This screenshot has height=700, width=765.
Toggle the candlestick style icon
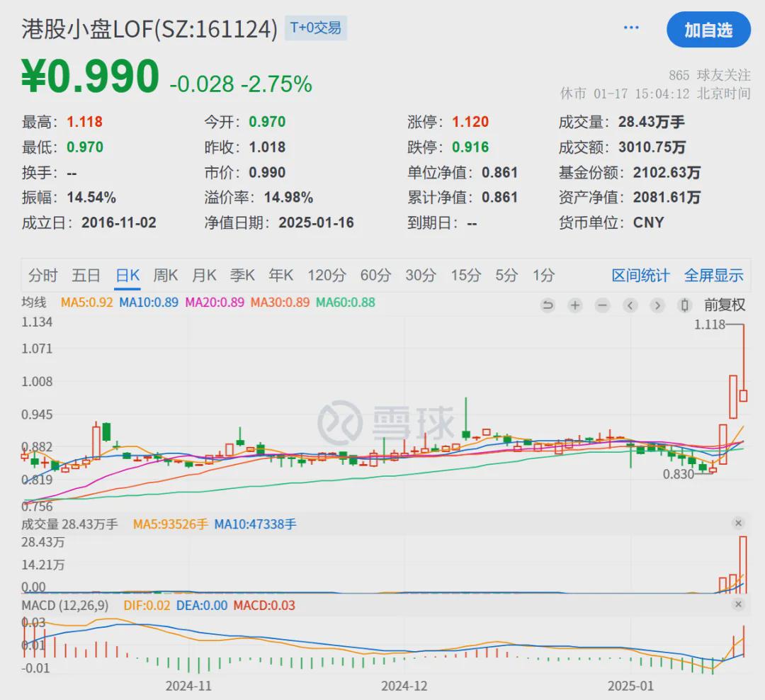pos(684,305)
